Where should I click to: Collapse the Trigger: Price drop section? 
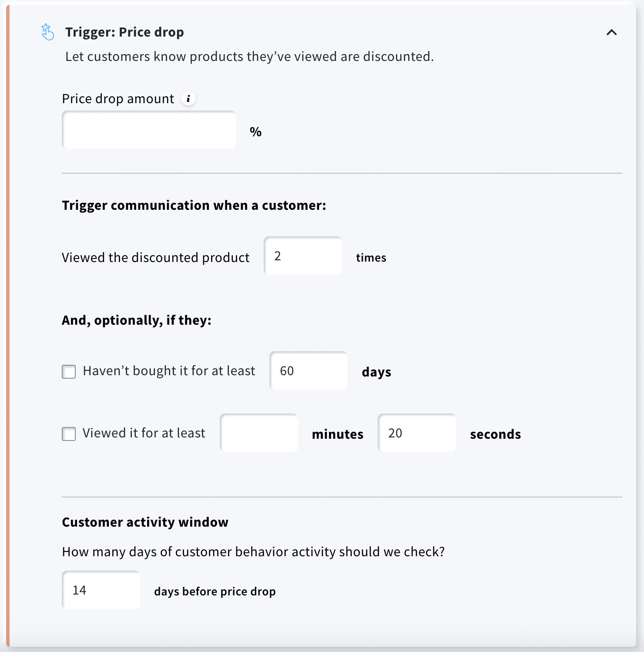[611, 32]
